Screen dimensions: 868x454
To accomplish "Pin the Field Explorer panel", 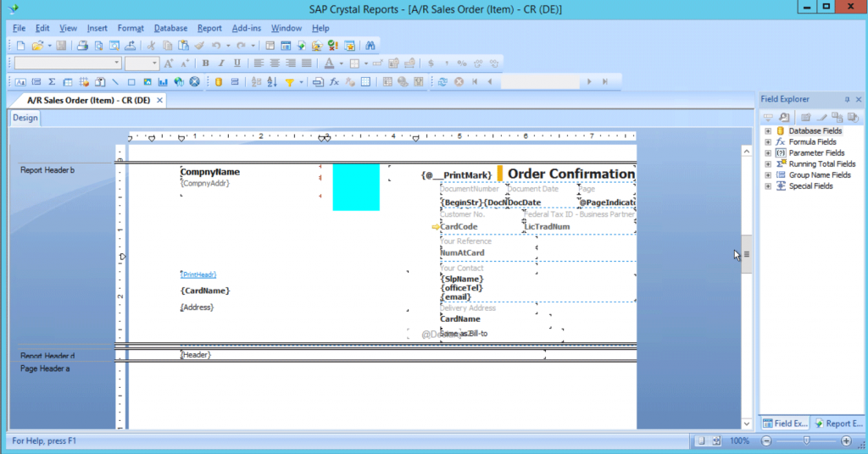I will (x=847, y=100).
